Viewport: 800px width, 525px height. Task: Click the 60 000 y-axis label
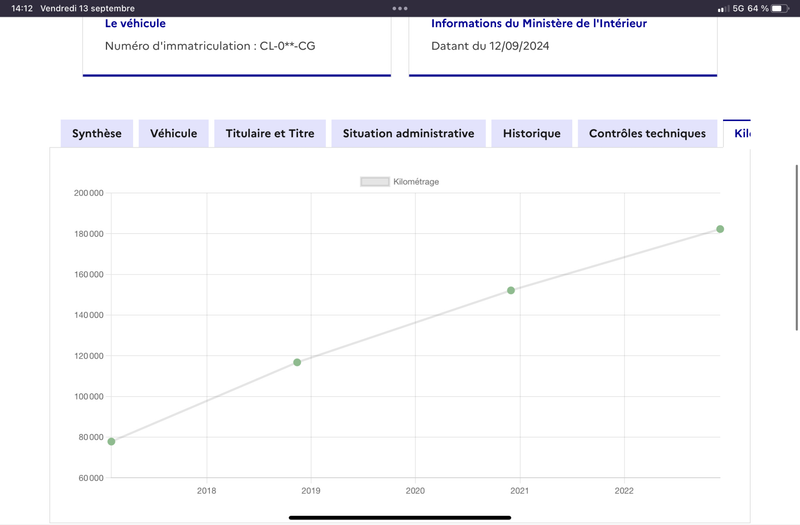point(91,478)
